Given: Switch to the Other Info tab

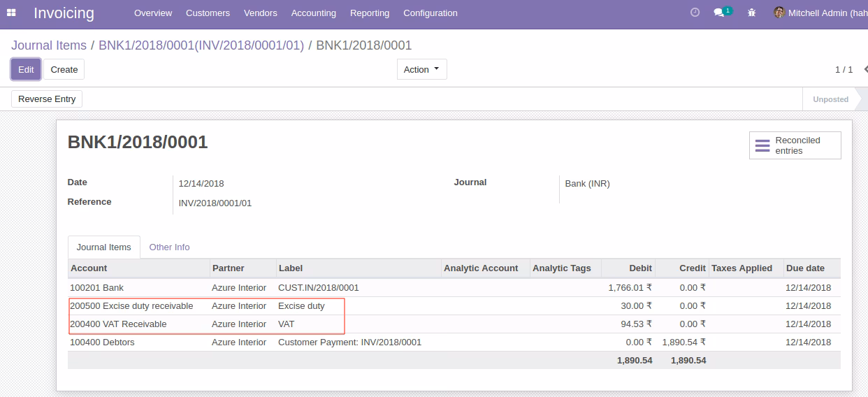Looking at the screenshot, I should click(x=169, y=247).
